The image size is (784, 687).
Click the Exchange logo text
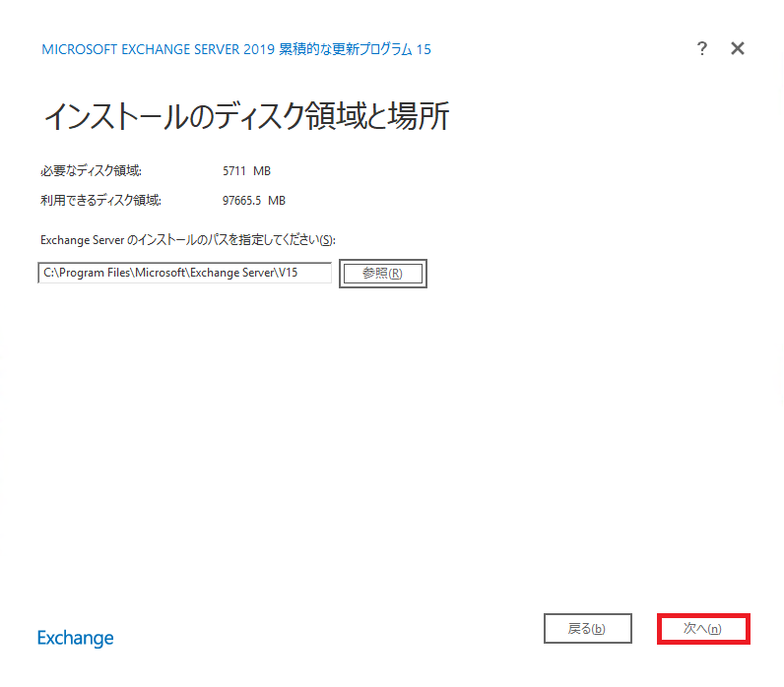coord(76,638)
